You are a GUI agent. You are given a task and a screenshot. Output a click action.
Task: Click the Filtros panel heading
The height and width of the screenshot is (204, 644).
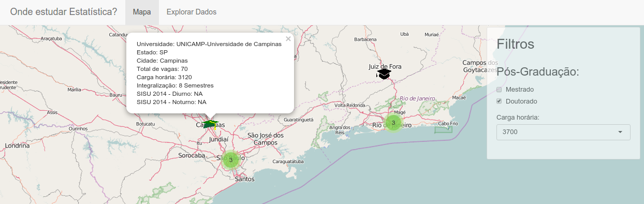(516, 44)
